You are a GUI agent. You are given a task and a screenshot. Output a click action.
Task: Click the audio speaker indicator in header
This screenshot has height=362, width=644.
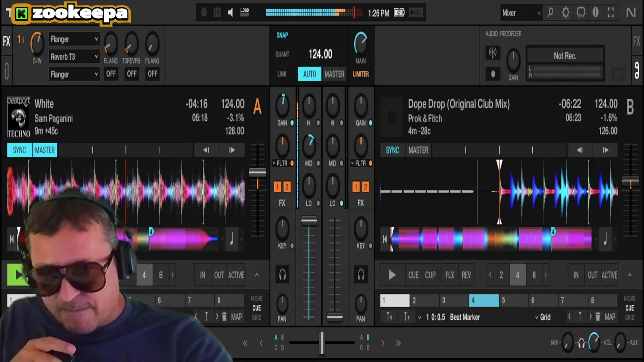230,13
